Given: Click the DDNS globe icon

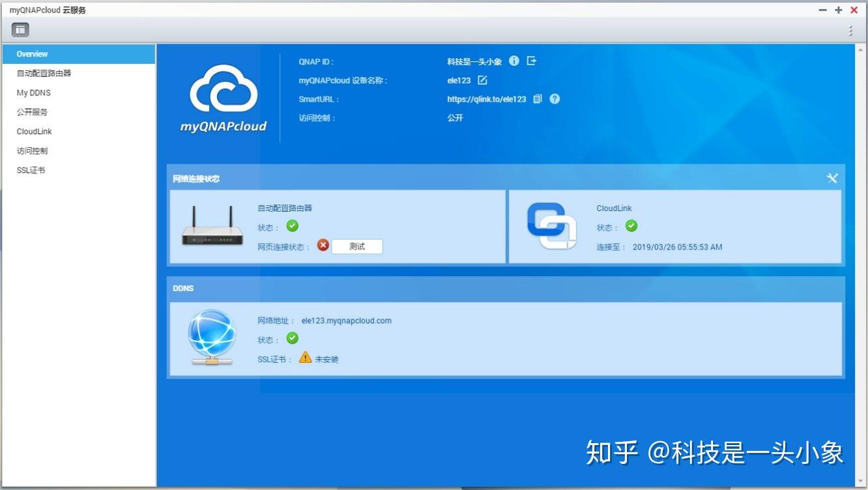Looking at the screenshot, I should (211, 336).
